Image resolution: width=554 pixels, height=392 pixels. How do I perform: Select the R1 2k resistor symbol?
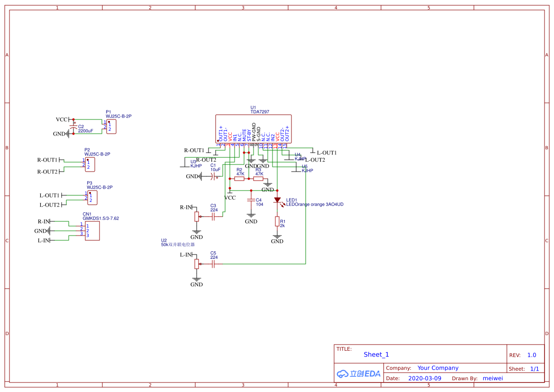pos(277,222)
